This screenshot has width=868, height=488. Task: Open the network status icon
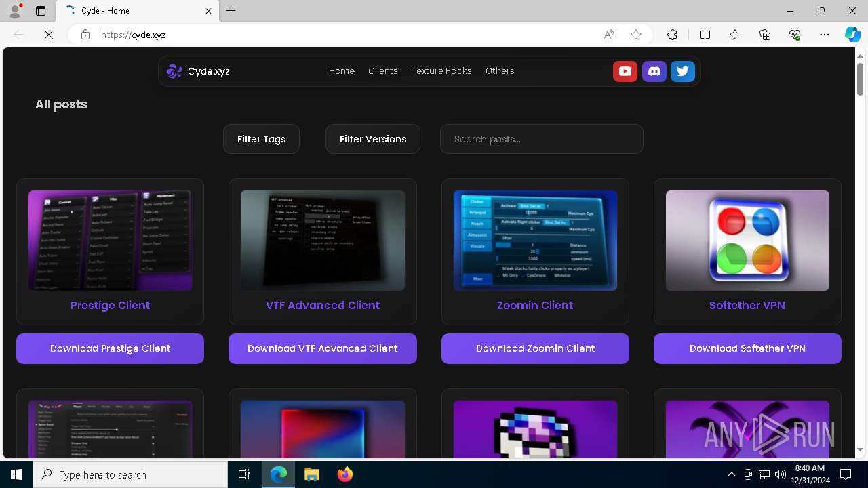point(764,474)
